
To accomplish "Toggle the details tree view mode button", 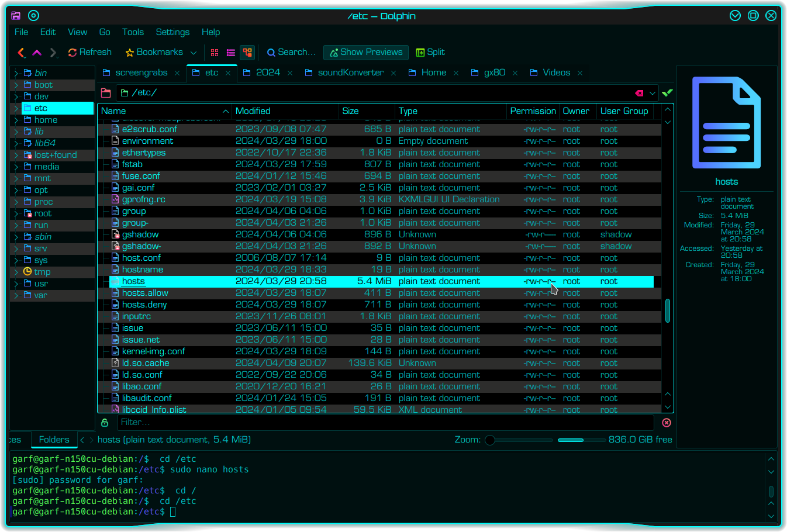I will tap(248, 53).
